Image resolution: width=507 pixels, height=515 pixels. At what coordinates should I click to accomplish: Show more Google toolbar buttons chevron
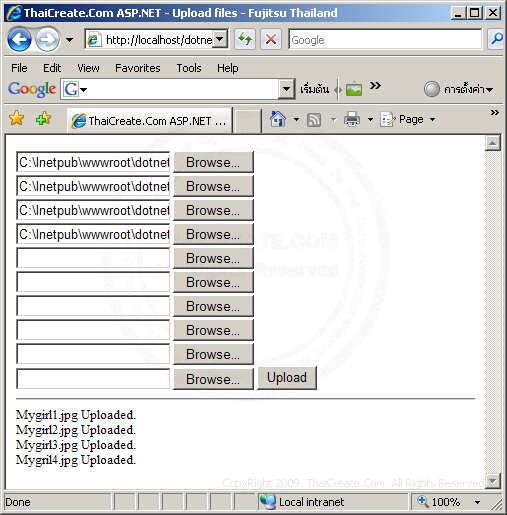375,86
